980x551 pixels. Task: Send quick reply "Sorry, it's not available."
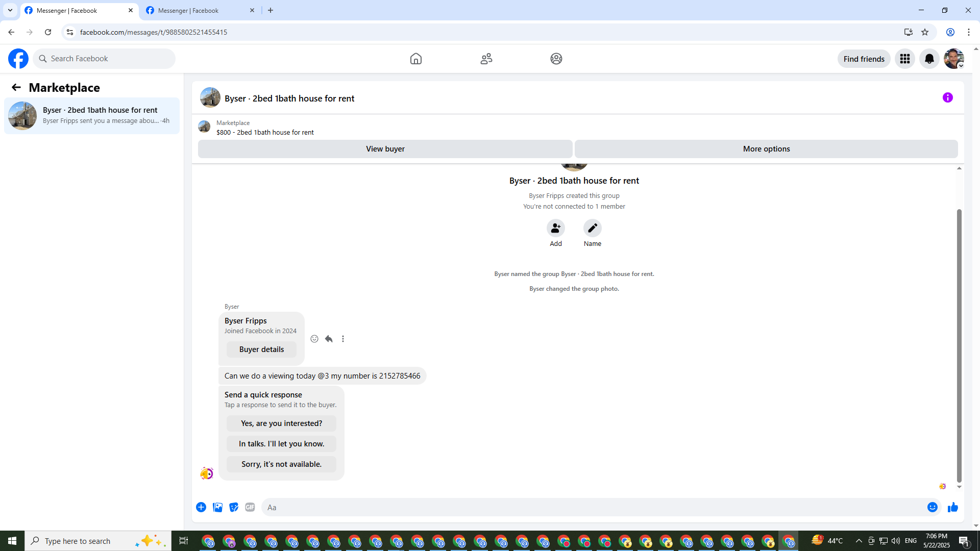pyautogui.click(x=281, y=464)
